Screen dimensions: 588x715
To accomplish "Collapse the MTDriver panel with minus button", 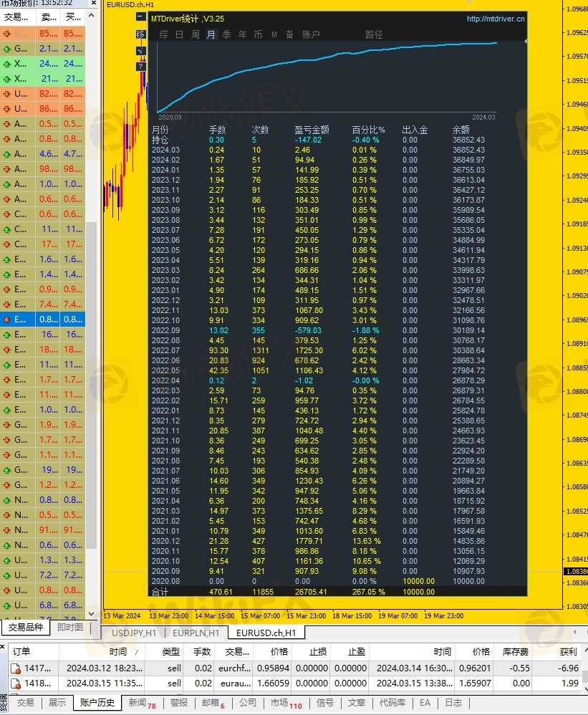I will [x=141, y=17].
